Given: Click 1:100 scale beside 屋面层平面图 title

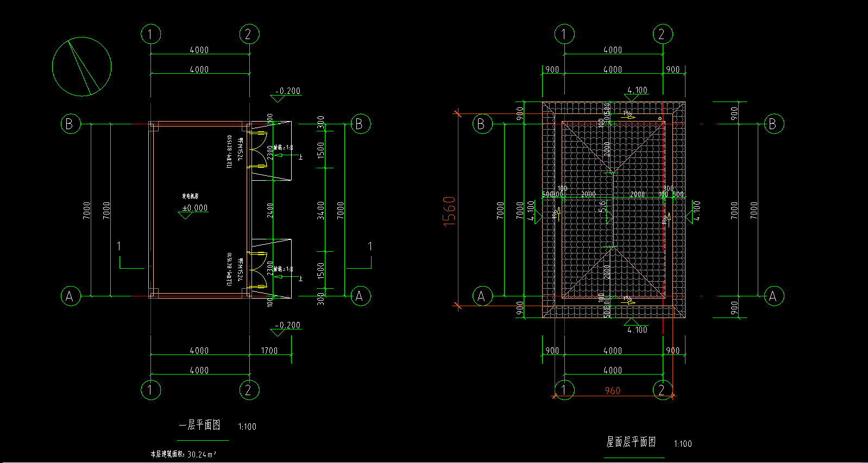Looking at the screenshot, I should 683,443.
